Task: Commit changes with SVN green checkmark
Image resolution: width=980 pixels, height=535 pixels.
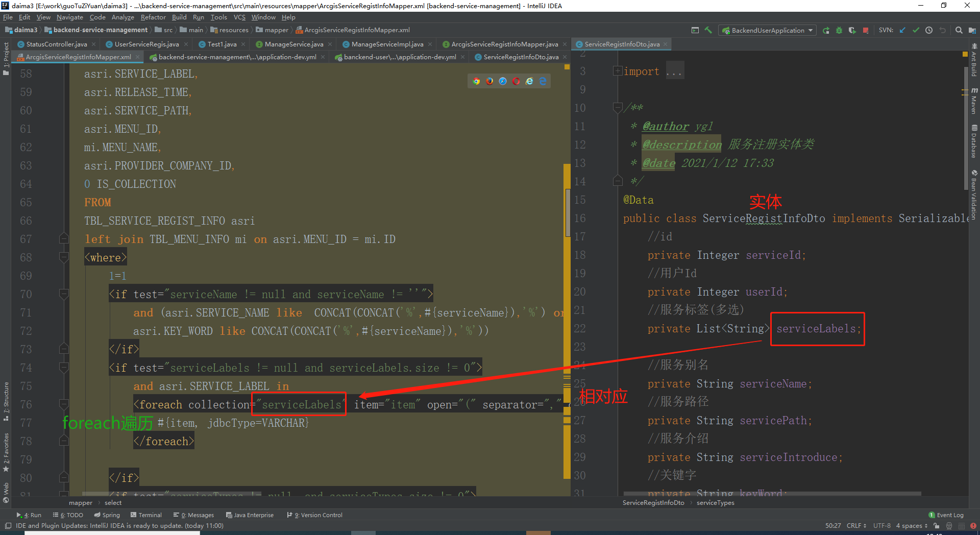Action: pyautogui.click(x=916, y=30)
